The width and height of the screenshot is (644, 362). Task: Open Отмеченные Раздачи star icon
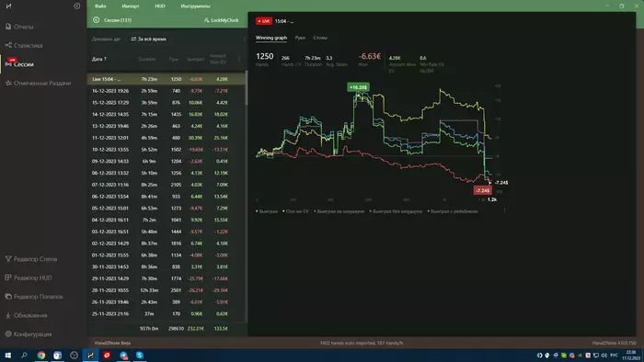[8, 83]
